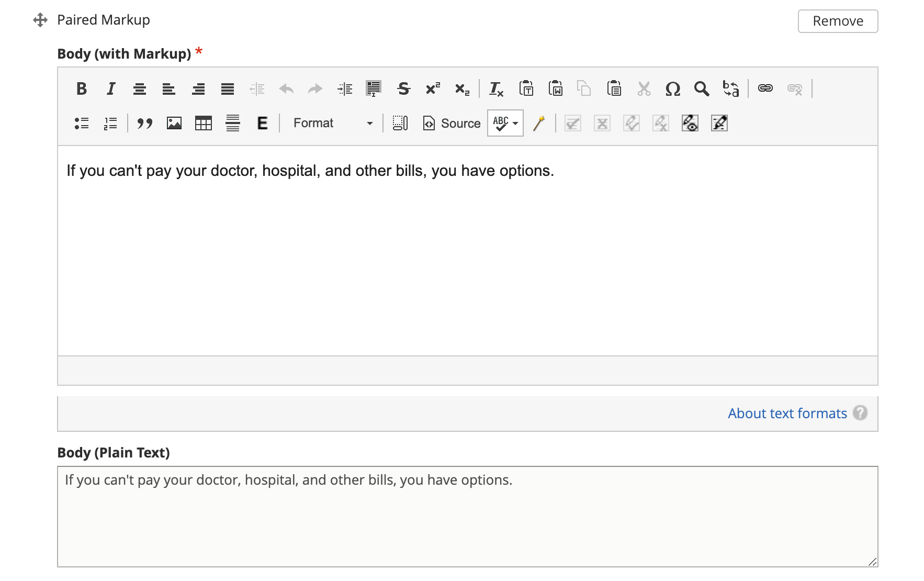Justify the paragraph text
The height and width of the screenshot is (581, 924).
pyautogui.click(x=227, y=88)
